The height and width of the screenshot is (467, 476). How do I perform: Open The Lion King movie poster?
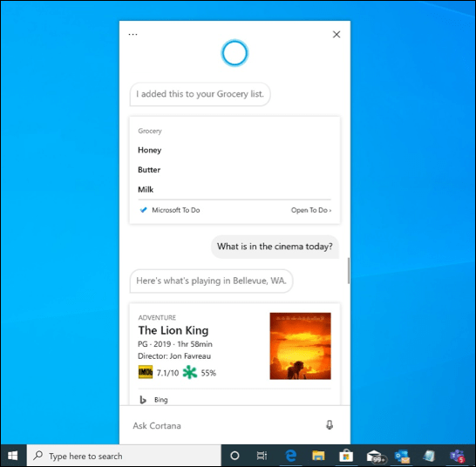pos(300,346)
